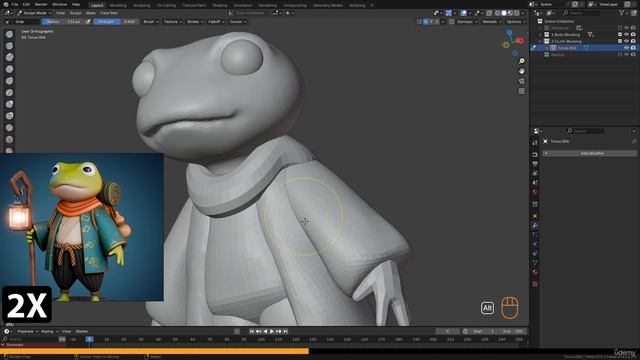Select the Draw sculpt brush

[x=9, y=35]
